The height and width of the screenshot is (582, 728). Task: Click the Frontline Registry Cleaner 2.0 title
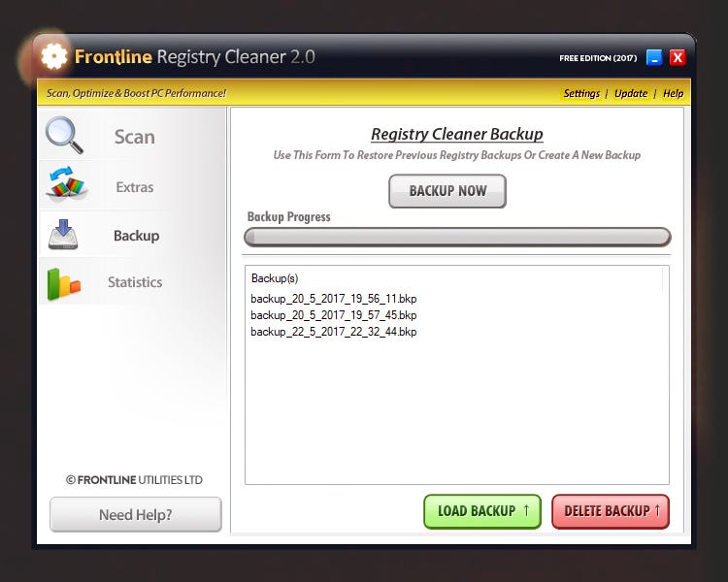pos(194,56)
